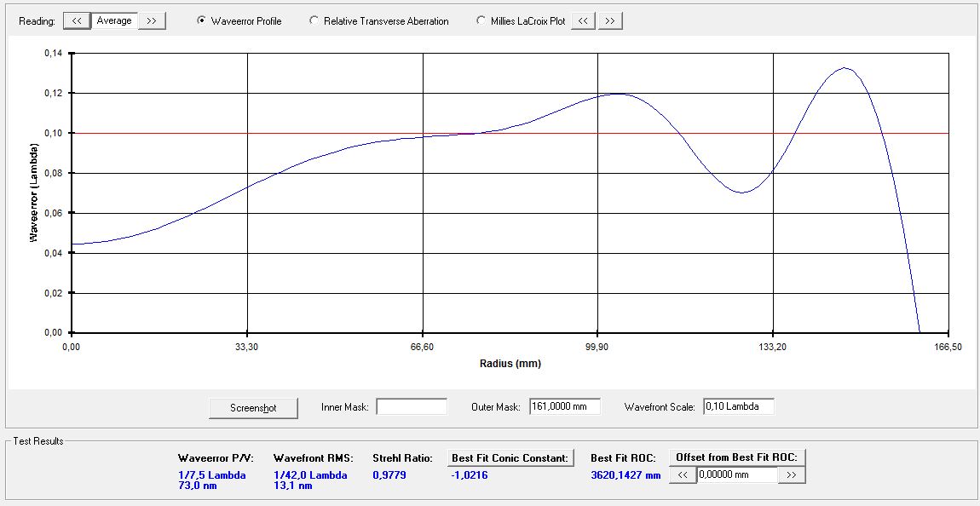This screenshot has width=980, height=506.
Task: Click the 13,1 nm RMS value
Action: point(293,486)
